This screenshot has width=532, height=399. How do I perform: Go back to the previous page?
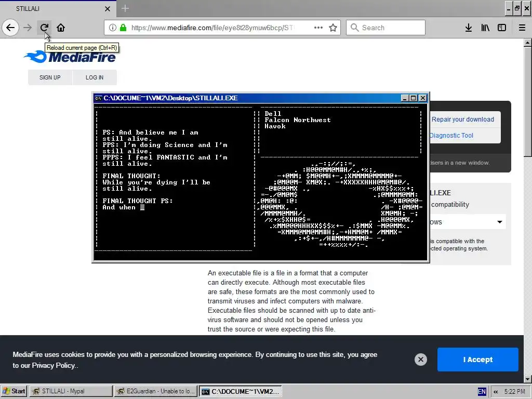click(10, 28)
